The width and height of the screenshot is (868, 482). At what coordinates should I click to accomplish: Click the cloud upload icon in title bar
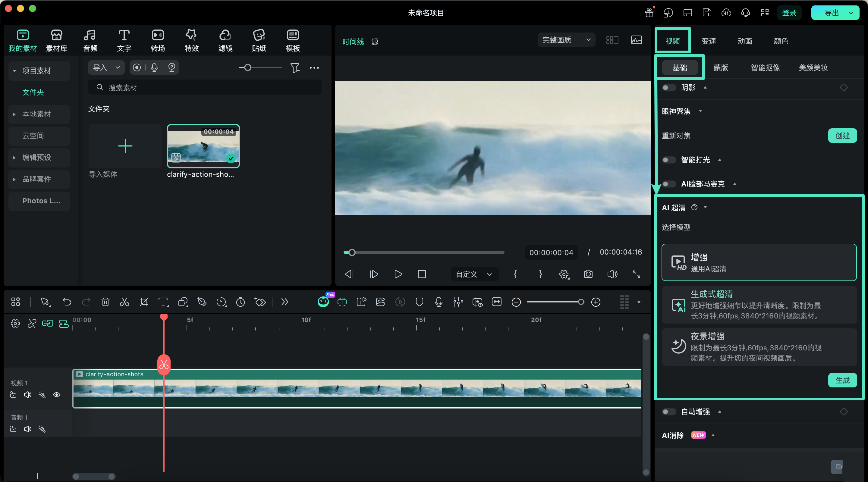tap(726, 13)
